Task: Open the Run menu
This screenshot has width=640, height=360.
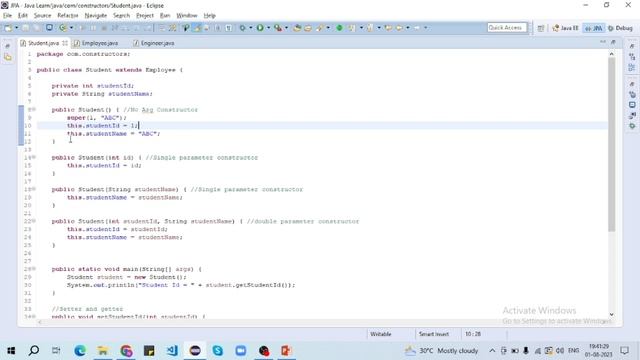Action: (x=165, y=16)
